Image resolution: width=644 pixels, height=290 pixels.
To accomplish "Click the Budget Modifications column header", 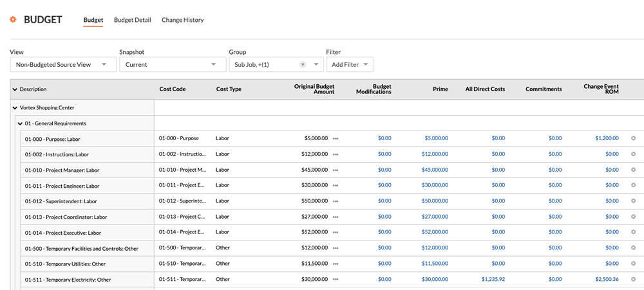I will click(x=374, y=89).
